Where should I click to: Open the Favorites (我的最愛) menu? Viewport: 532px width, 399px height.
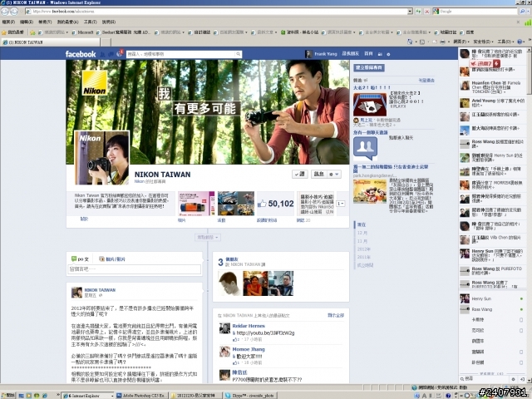[67, 22]
